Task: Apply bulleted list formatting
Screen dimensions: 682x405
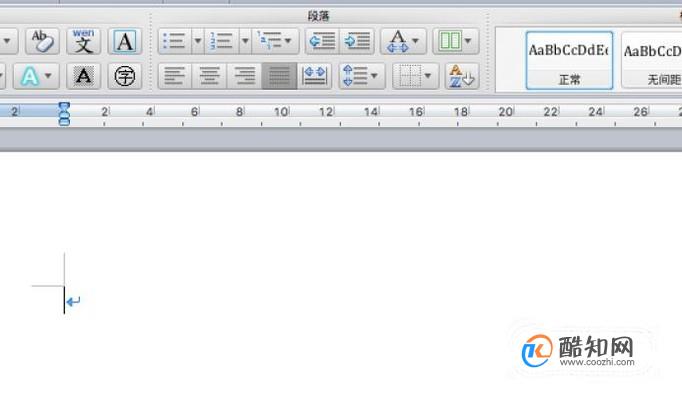Action: [174, 41]
